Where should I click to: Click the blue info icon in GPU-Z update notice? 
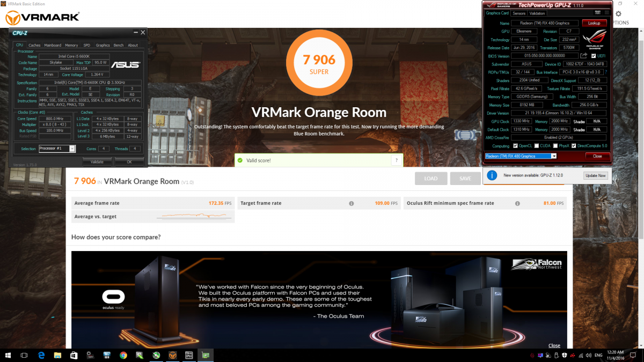point(492,175)
